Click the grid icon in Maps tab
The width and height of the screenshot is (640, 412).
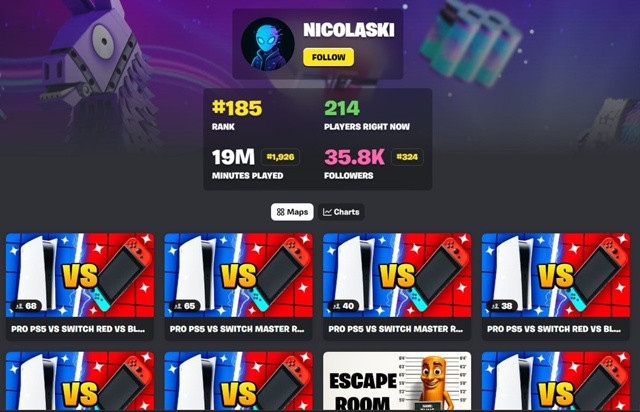(x=280, y=212)
